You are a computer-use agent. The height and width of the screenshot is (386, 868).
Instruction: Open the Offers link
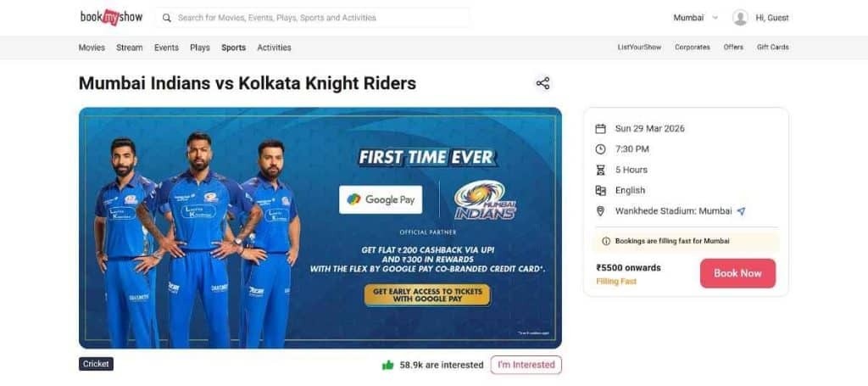733,48
